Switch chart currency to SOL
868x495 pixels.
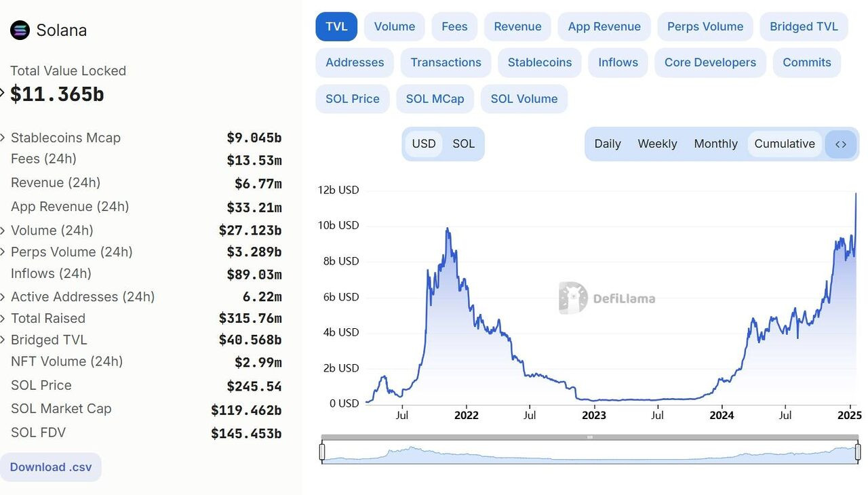tap(463, 144)
